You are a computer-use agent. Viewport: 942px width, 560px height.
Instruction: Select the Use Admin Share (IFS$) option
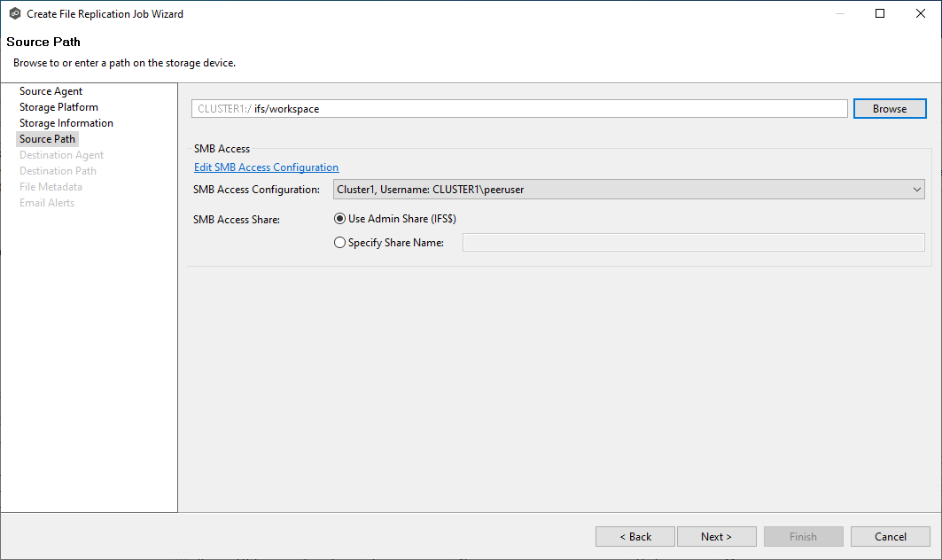click(x=340, y=219)
